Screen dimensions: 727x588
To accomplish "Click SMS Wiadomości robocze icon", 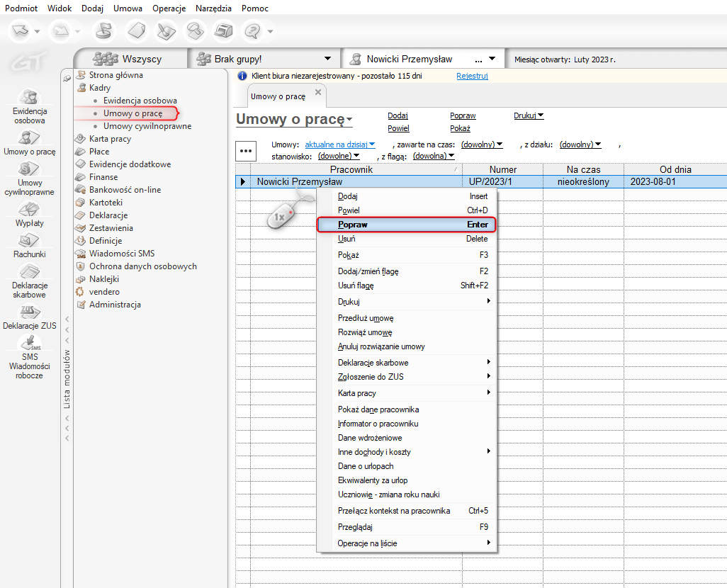I will pyautogui.click(x=29, y=344).
